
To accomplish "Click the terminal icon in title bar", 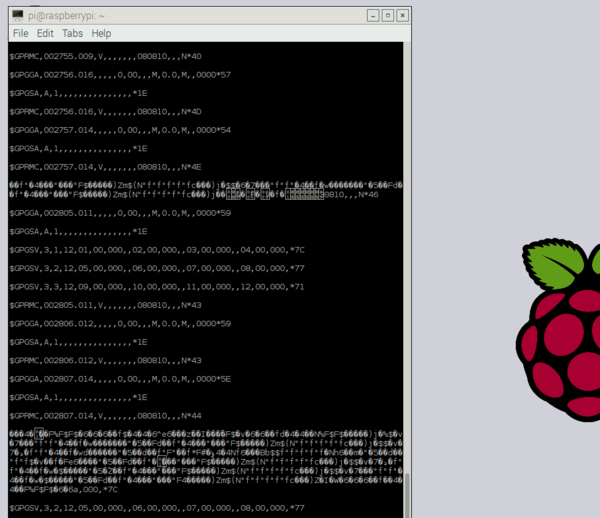I will pyautogui.click(x=18, y=16).
